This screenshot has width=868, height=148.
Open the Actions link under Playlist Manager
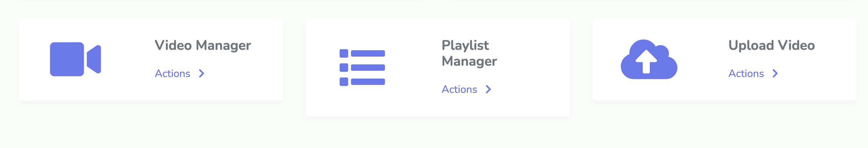(x=459, y=89)
